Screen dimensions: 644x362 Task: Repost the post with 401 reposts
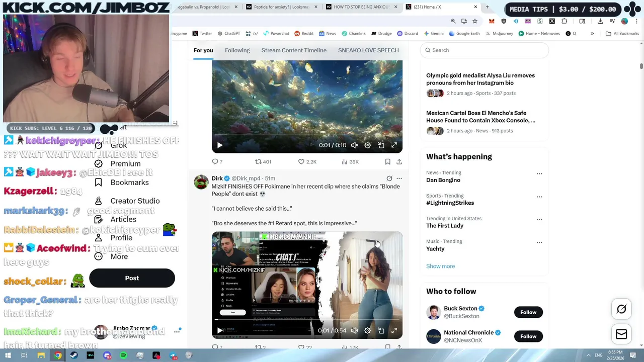263,161
